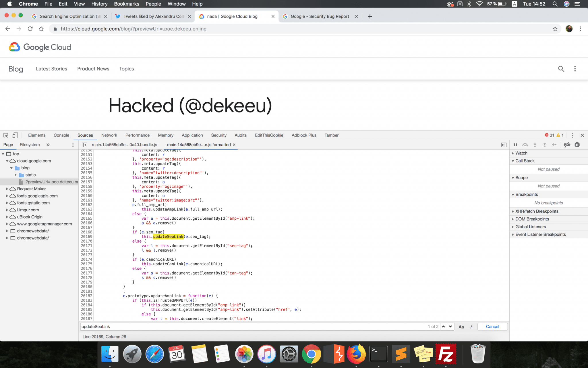Open Chrome three-dot menu
The width and height of the screenshot is (588, 368).
coord(580,29)
